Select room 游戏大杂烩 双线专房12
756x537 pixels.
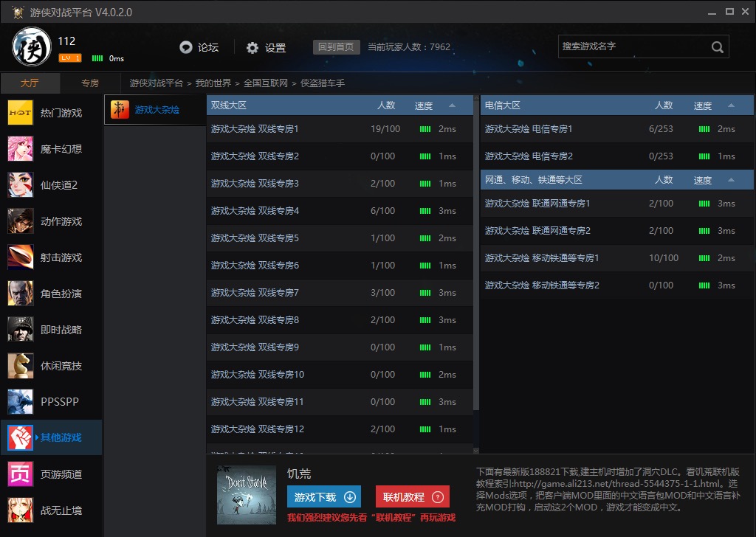pos(340,429)
